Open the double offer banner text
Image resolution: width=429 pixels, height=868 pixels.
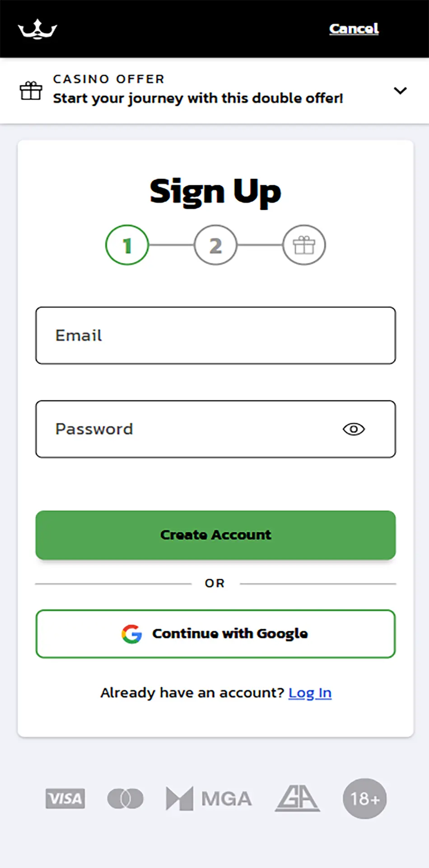point(198,98)
